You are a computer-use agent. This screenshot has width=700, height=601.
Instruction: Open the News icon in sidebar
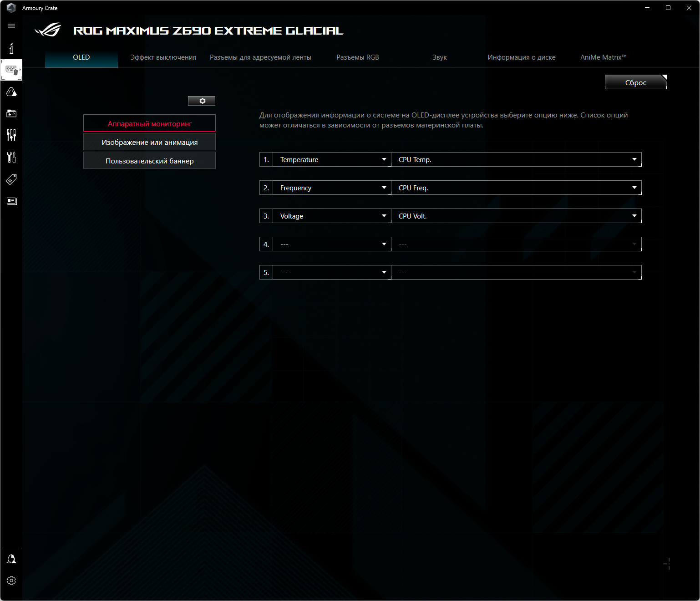11,201
